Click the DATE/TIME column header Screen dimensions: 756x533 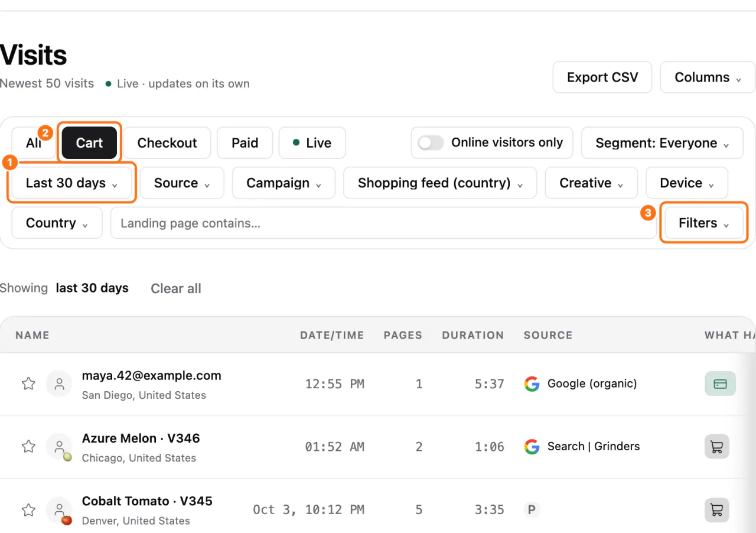pos(332,336)
